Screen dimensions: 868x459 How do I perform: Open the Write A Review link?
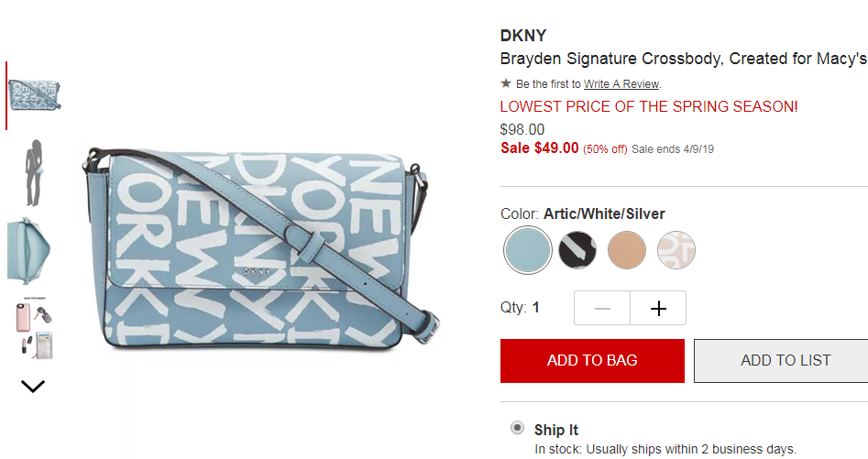click(621, 84)
